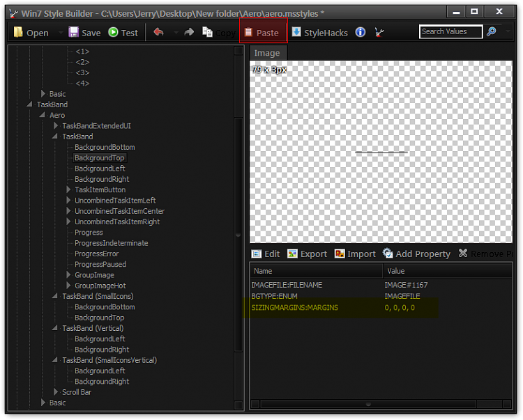Open the dropdown arrow next to Open

click(x=61, y=33)
